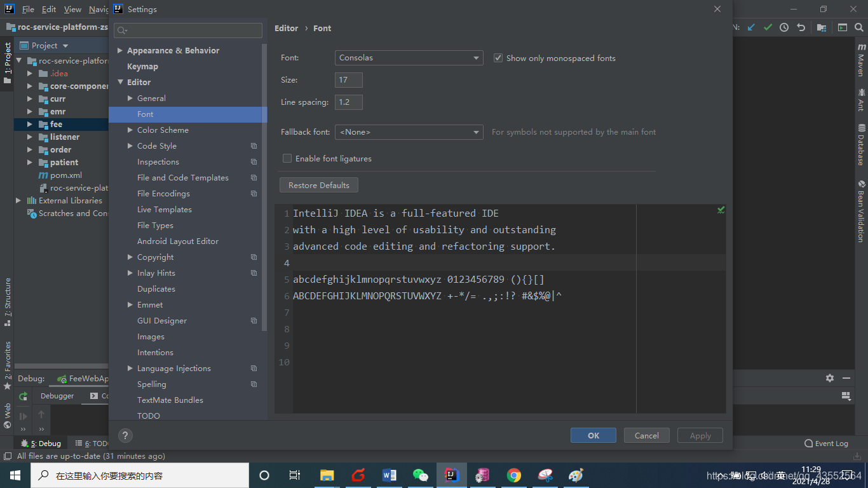Open the Ant tool window
The height and width of the screenshot is (488, 868).
tap(861, 100)
